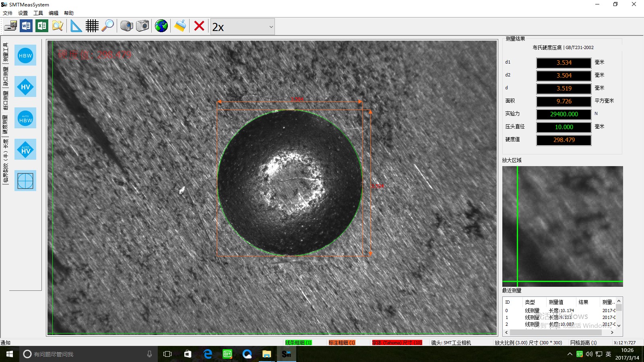Screen dimensions: 644x362
Task: Switch to the 硬度测量 vertical tab
Action: [x=5, y=125]
